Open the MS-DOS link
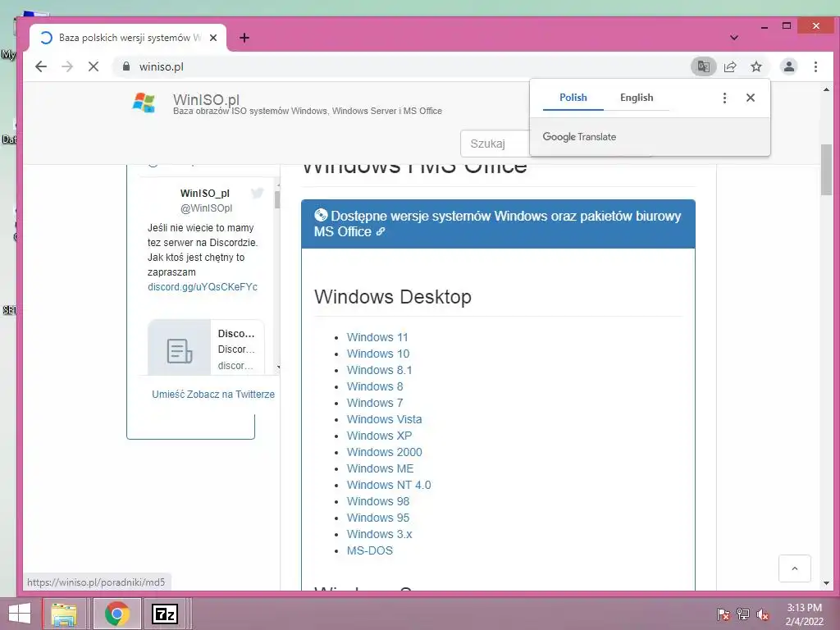Image resolution: width=840 pixels, height=630 pixels. (x=370, y=550)
